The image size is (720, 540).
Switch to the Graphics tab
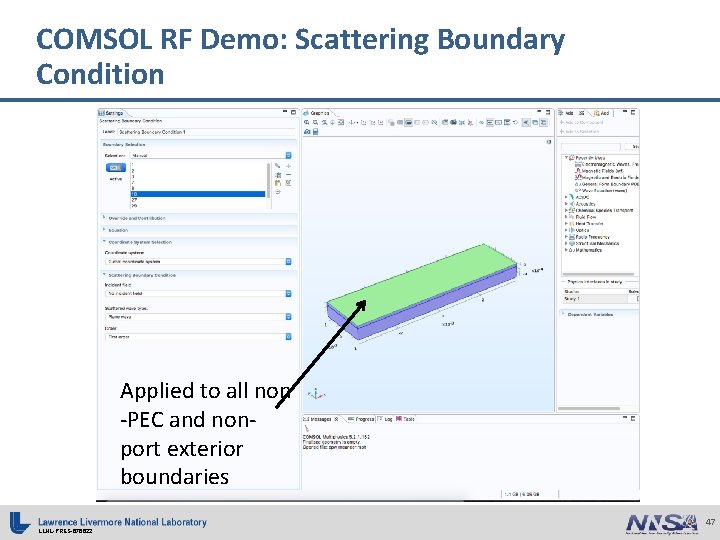point(316,113)
